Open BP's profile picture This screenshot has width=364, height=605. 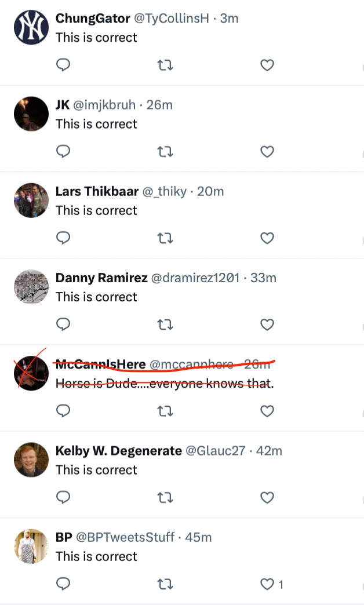tap(31, 546)
